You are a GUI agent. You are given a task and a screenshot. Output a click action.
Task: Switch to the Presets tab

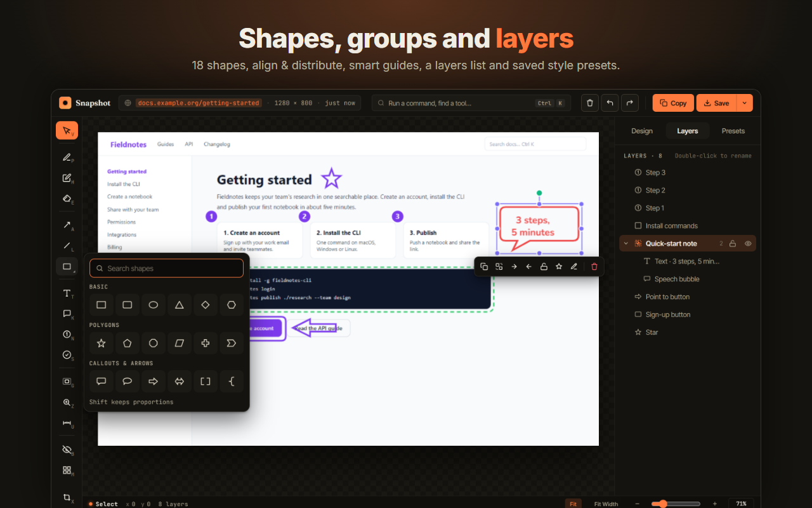pyautogui.click(x=733, y=131)
